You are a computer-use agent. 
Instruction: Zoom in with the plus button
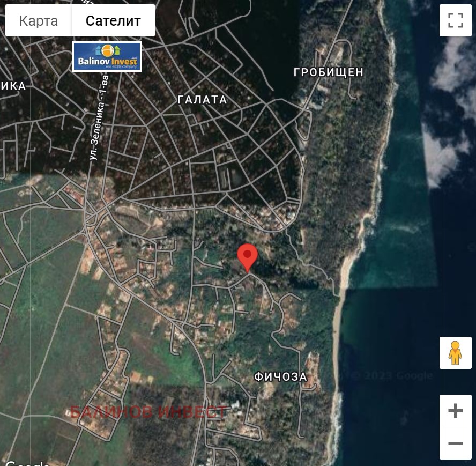455,411
